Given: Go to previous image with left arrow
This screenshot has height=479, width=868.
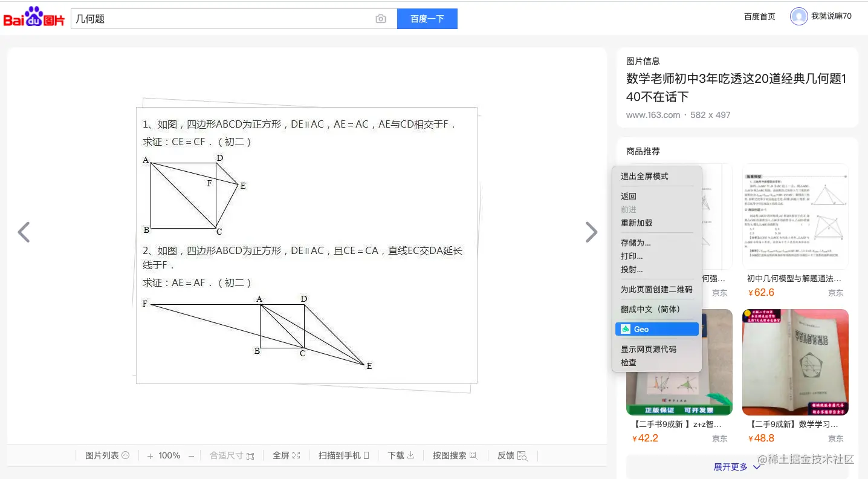Looking at the screenshot, I should tap(24, 232).
